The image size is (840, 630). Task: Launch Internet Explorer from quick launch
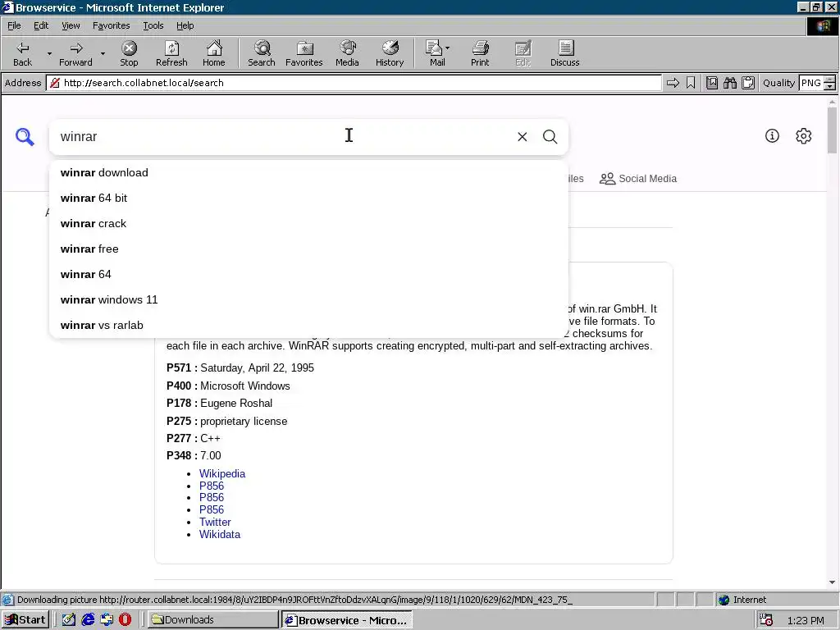[88, 620]
